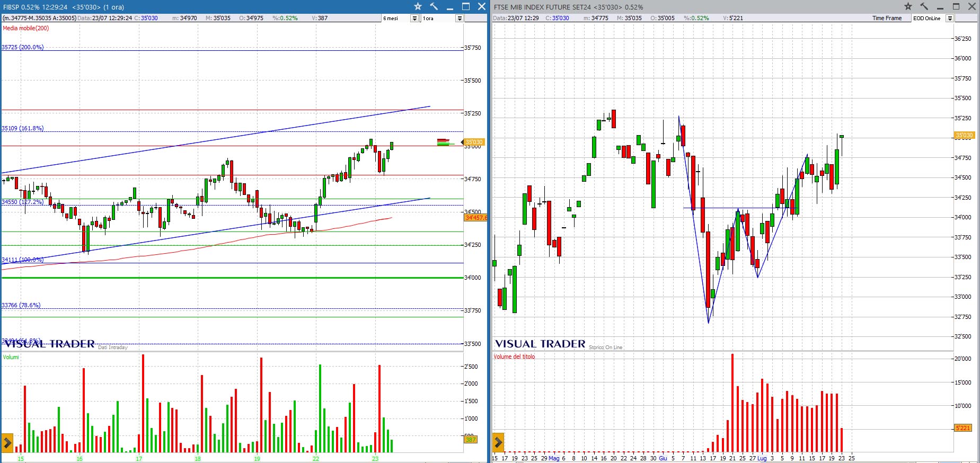This screenshot has width=980, height=463.
Task: Close the FTSE MIB Index Future window
Action: [x=972, y=6]
